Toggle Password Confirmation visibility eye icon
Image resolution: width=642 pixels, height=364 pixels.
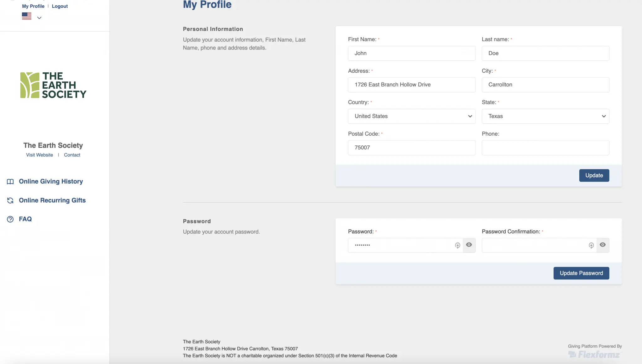point(603,245)
